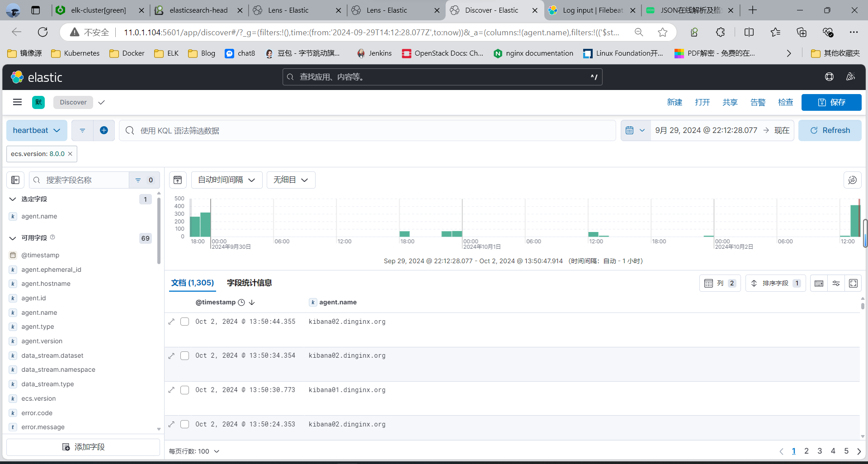Change rows per page 每页行数: 100
This screenshot has height=464, width=868.
point(194,451)
